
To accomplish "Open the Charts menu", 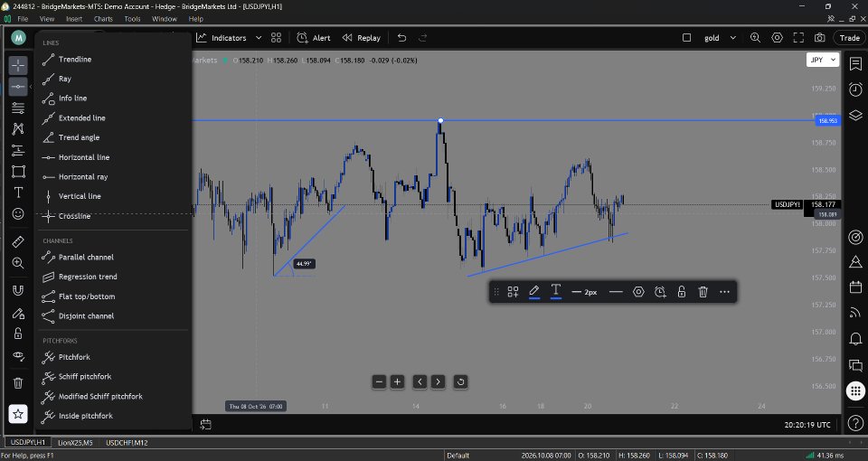I will tap(103, 19).
